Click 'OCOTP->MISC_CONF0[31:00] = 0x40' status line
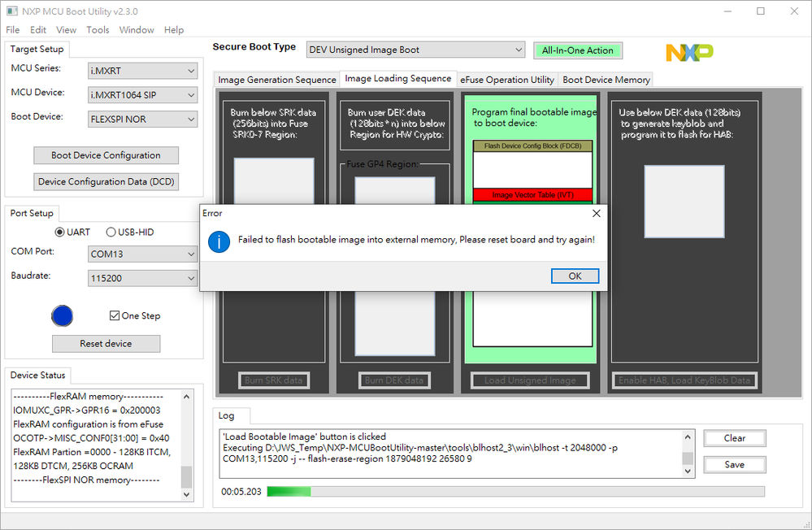Viewport: 812px width, 530px height. point(91,438)
